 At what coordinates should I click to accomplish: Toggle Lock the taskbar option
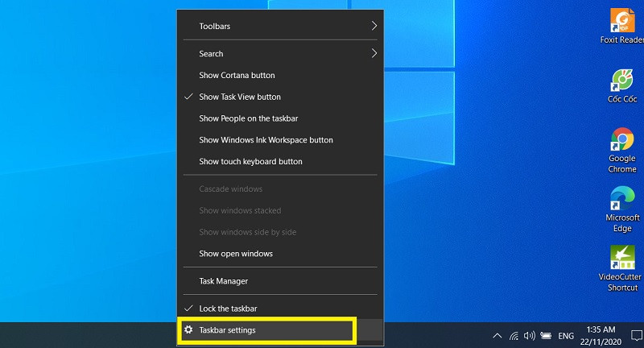click(280, 309)
